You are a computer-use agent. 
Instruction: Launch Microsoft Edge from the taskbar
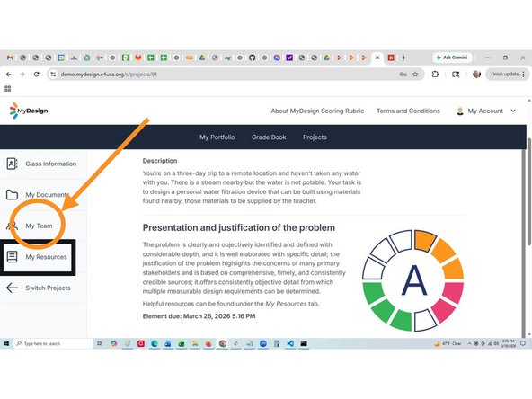coord(155,343)
